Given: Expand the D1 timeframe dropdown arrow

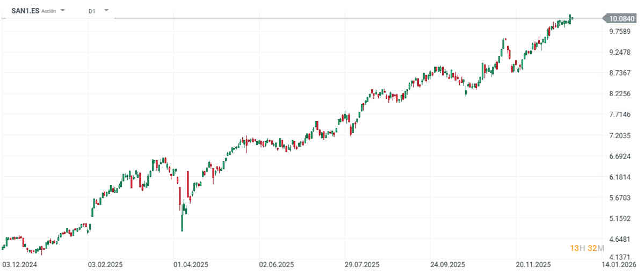Looking at the screenshot, I should 106,10.
